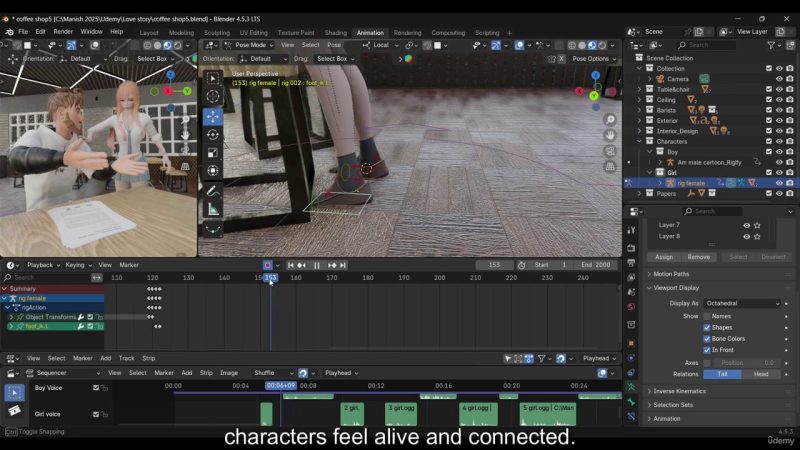
Task: Click the Measure ruler tool
Action: click(213, 209)
